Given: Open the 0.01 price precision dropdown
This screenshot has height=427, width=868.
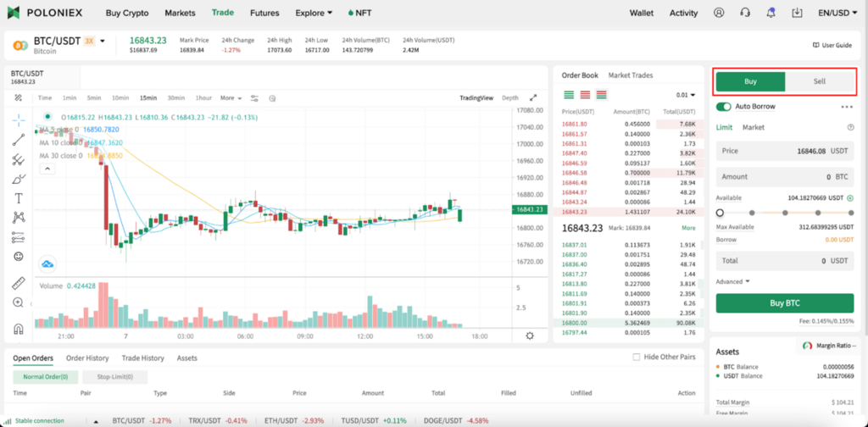Looking at the screenshot, I should (685, 95).
